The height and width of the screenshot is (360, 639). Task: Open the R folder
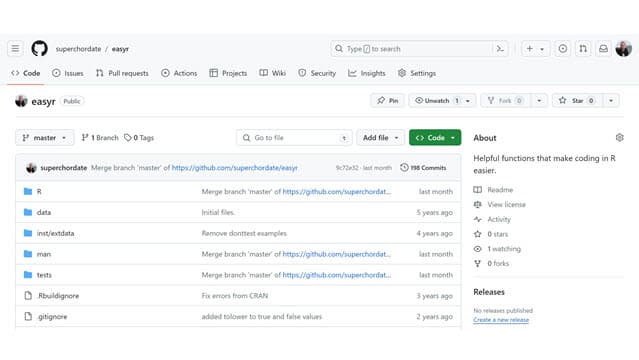(39, 192)
